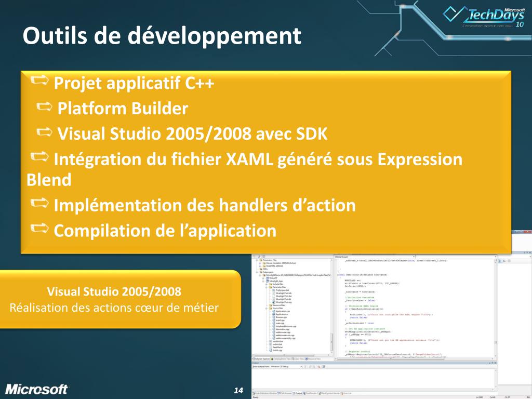Switch to the Class View tab
The image size is (532, 399).
pyautogui.click(x=298, y=359)
